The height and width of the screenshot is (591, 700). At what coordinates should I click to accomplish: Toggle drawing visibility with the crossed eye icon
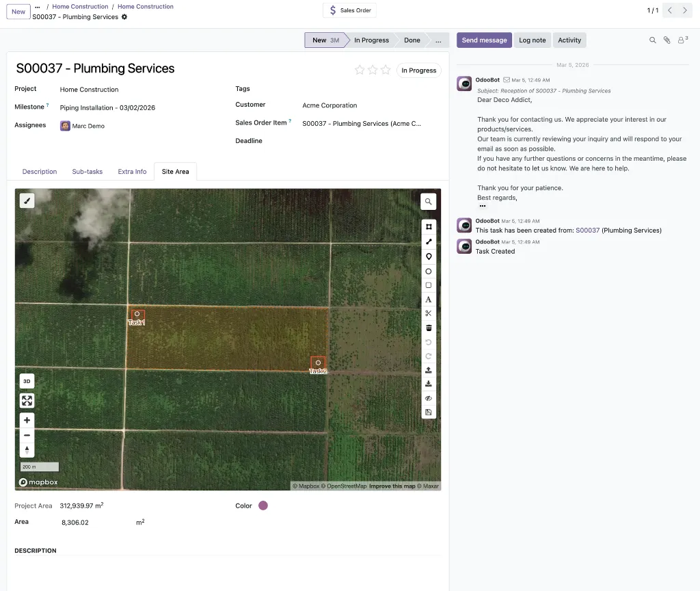coord(429,398)
